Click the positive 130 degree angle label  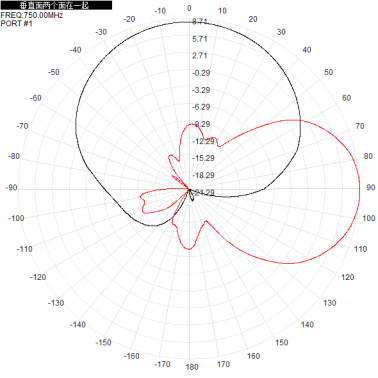(330, 303)
